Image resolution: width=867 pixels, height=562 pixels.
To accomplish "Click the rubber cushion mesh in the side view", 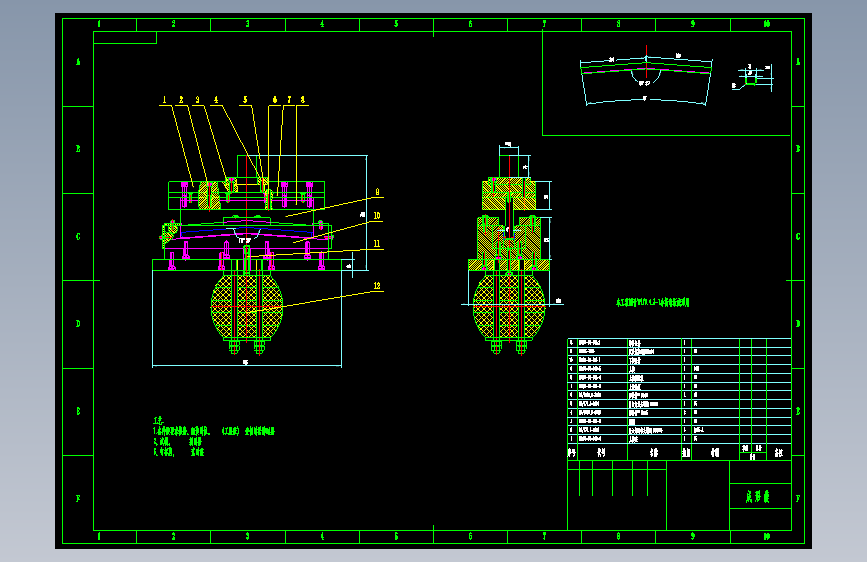I will pyautogui.click(x=509, y=307).
